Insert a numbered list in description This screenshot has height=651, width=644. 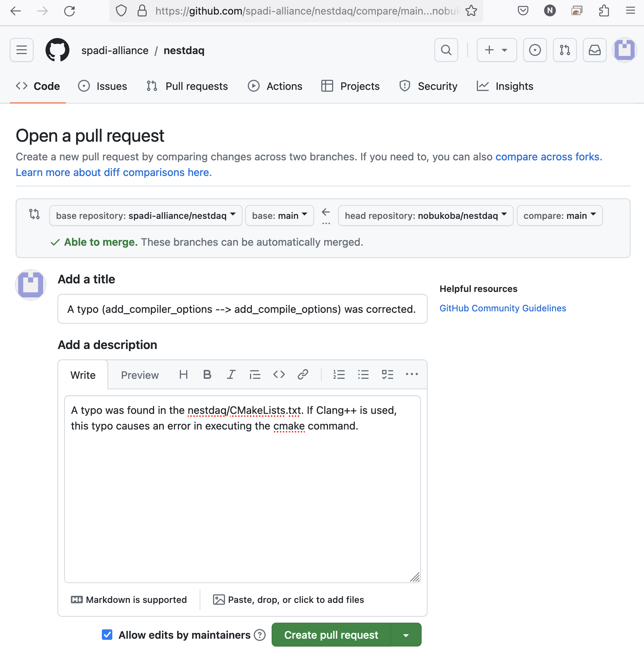coord(339,374)
